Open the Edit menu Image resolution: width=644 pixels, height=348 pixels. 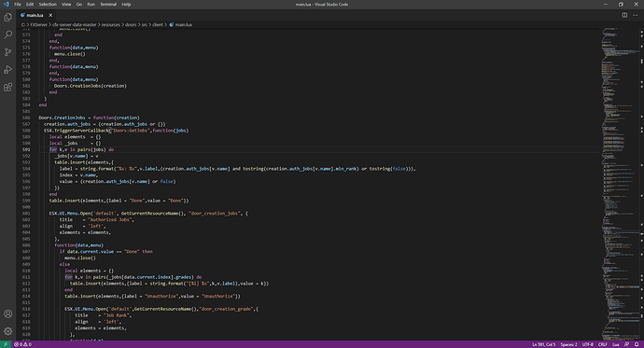(30, 4)
